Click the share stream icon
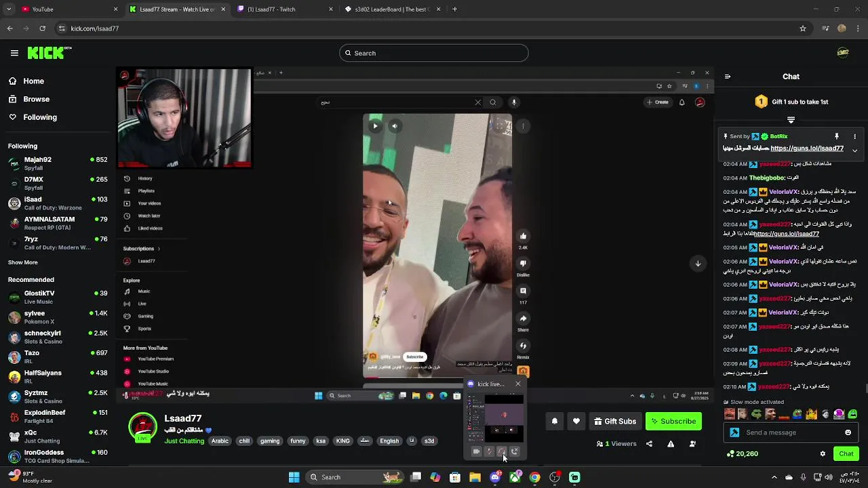 pyautogui.click(x=649, y=444)
